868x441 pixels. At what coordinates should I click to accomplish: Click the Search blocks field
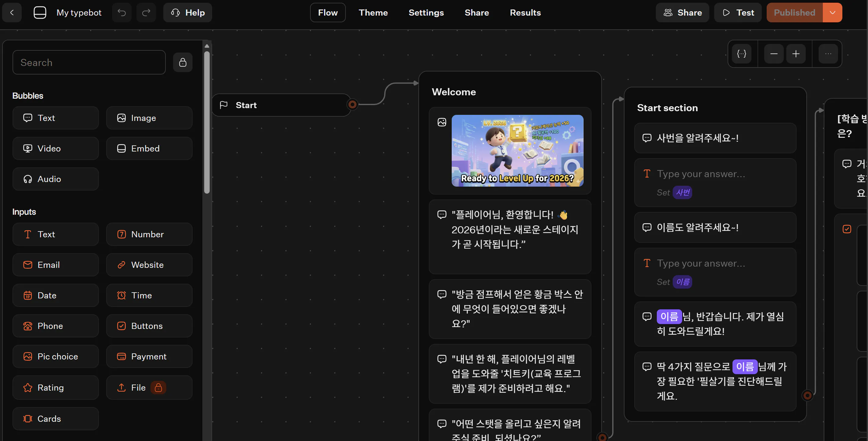pyautogui.click(x=89, y=62)
